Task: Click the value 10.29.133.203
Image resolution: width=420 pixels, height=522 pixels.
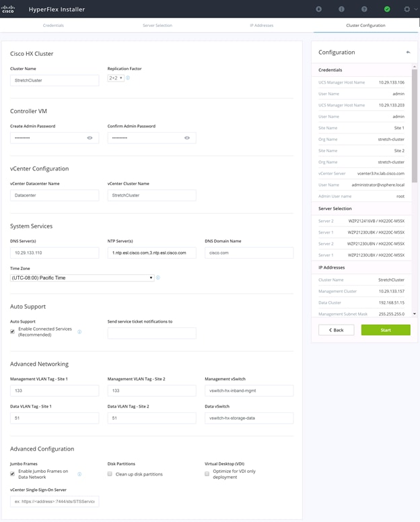Action: (x=391, y=105)
